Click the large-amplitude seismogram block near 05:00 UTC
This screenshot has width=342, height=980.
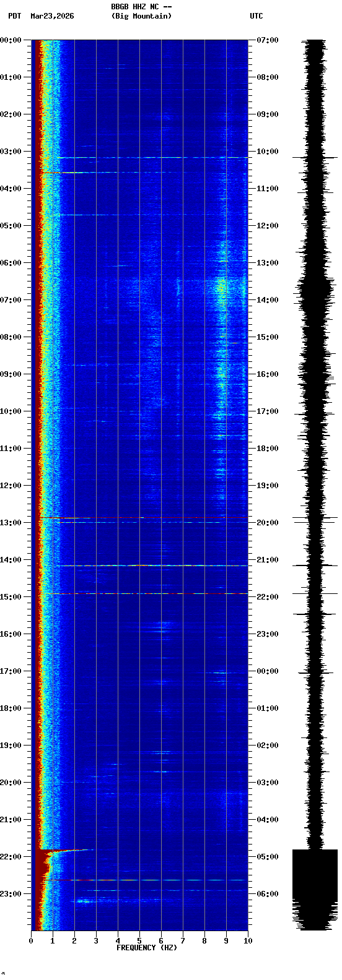(315, 890)
